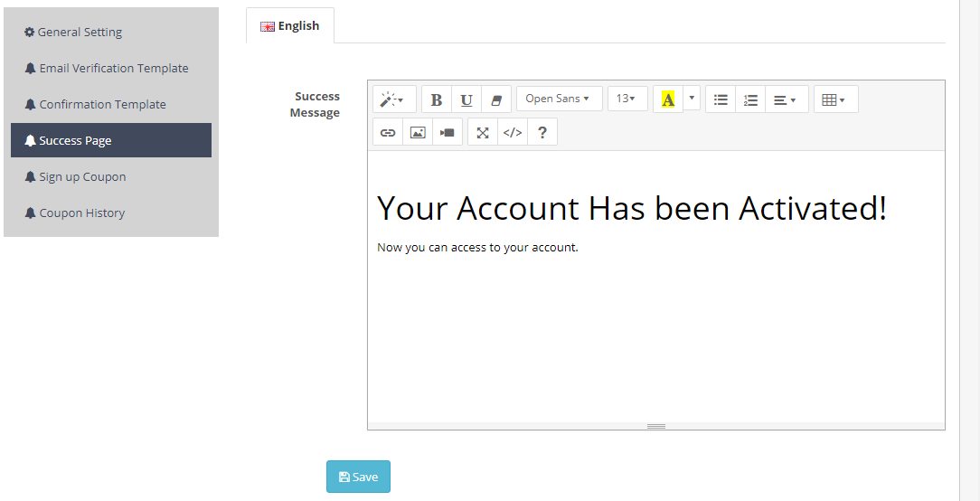Click the insert picture icon
Image resolution: width=980 pixels, height=501 pixels.
point(418,132)
